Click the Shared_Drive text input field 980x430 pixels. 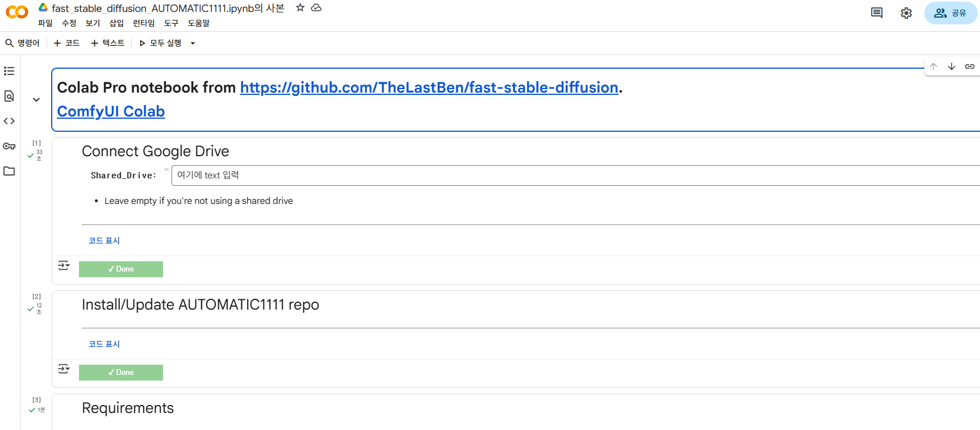pos(576,176)
